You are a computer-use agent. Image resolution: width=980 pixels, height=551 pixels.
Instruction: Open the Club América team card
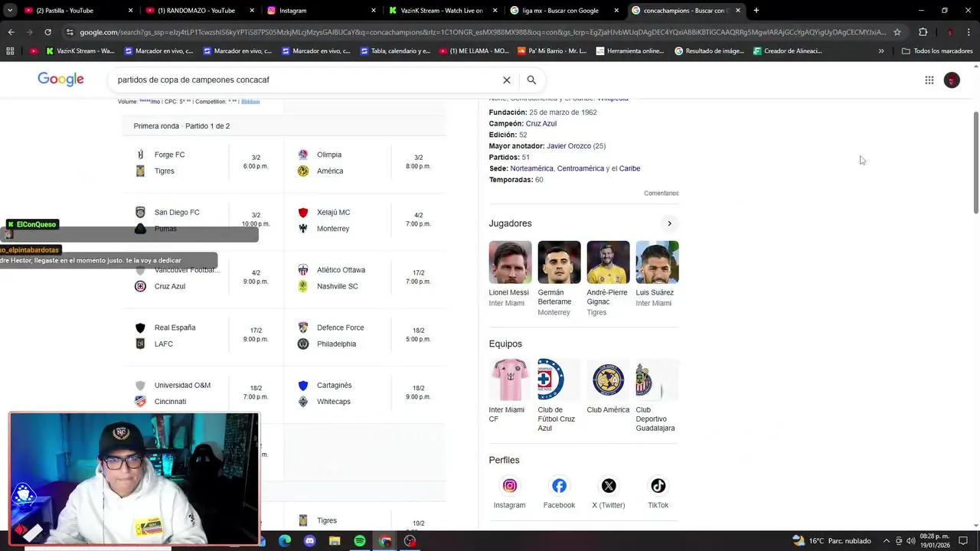click(608, 386)
